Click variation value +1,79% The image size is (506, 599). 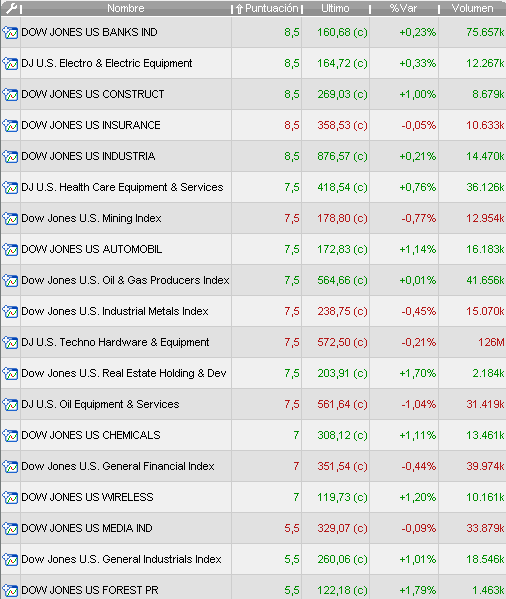click(418, 590)
